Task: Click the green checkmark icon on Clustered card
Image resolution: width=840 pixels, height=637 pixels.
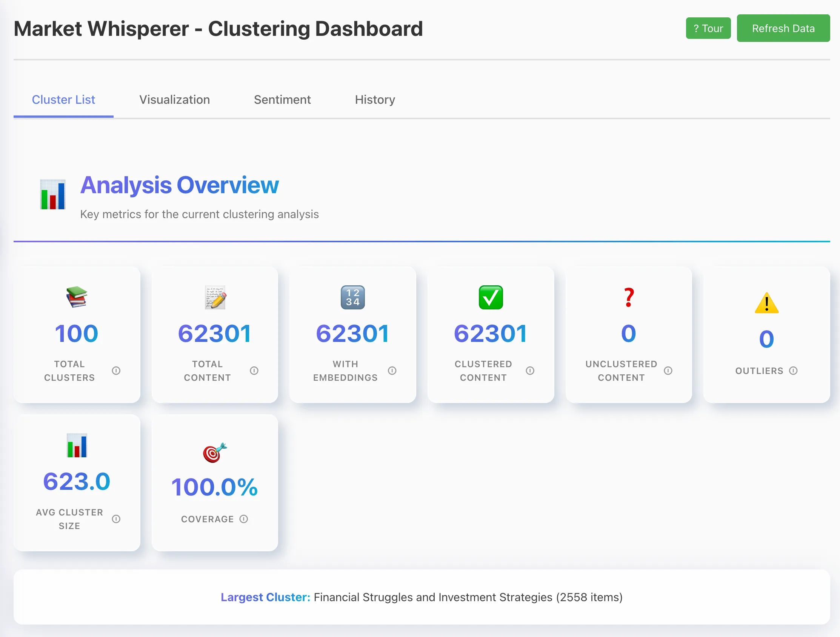Action: click(x=491, y=297)
